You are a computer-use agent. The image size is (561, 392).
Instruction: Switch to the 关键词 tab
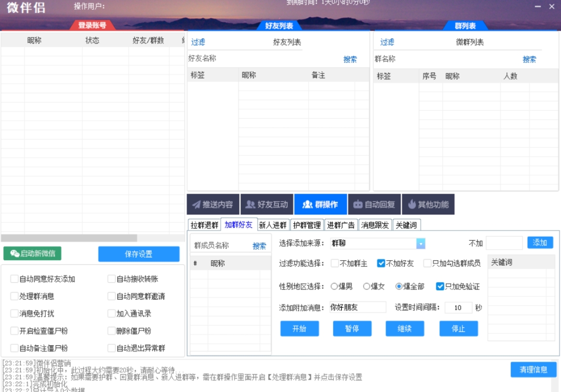406,225
